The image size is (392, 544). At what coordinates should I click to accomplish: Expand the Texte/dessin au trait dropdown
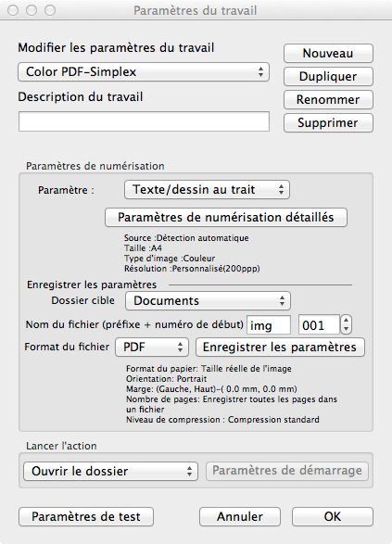(207, 189)
